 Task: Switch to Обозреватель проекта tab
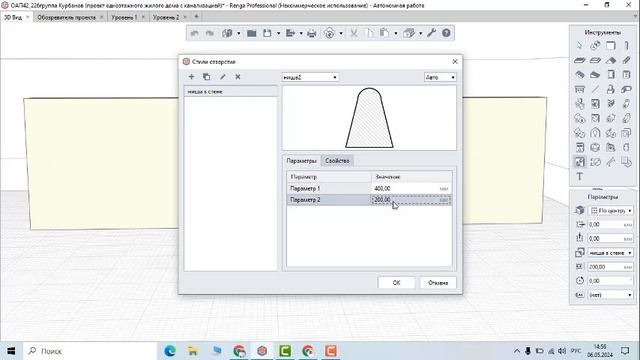(x=66, y=17)
